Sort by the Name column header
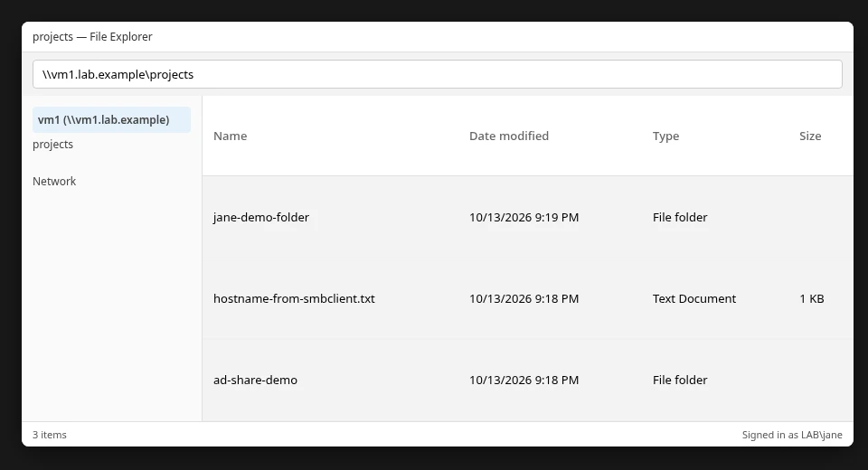The height and width of the screenshot is (470, 868). point(231,136)
